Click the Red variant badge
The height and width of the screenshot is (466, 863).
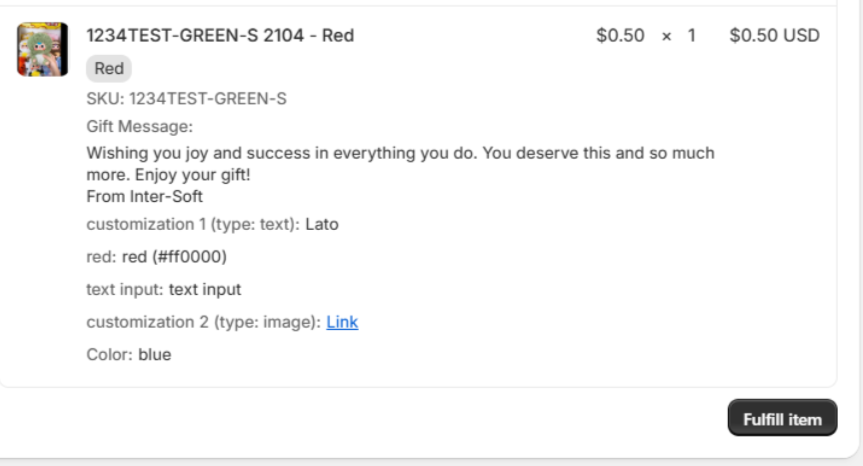109,69
